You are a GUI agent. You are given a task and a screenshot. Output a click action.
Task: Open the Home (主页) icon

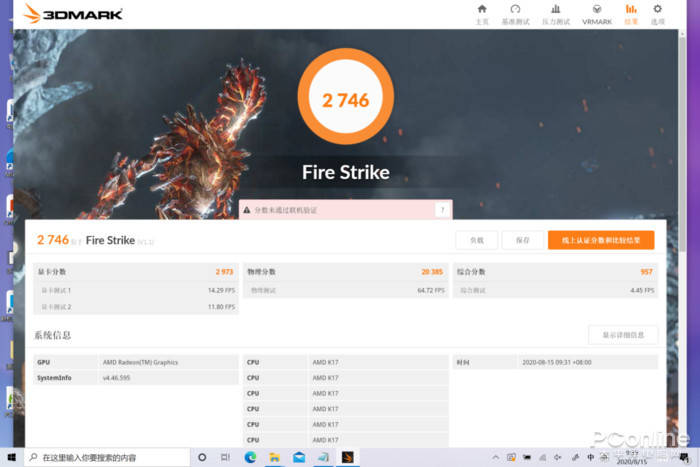(x=482, y=13)
